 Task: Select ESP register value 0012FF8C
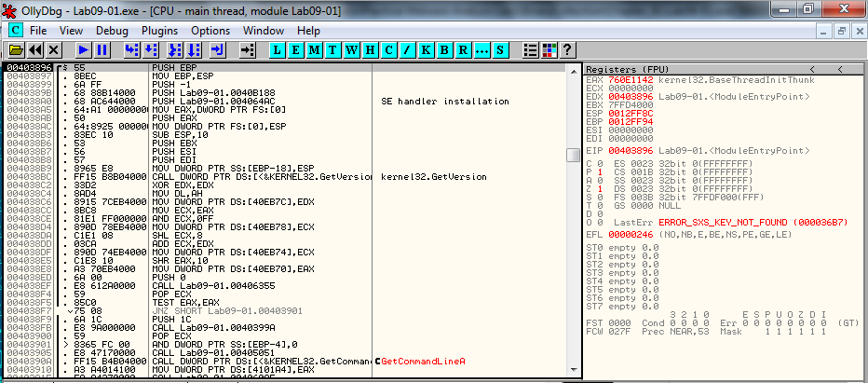[631, 113]
